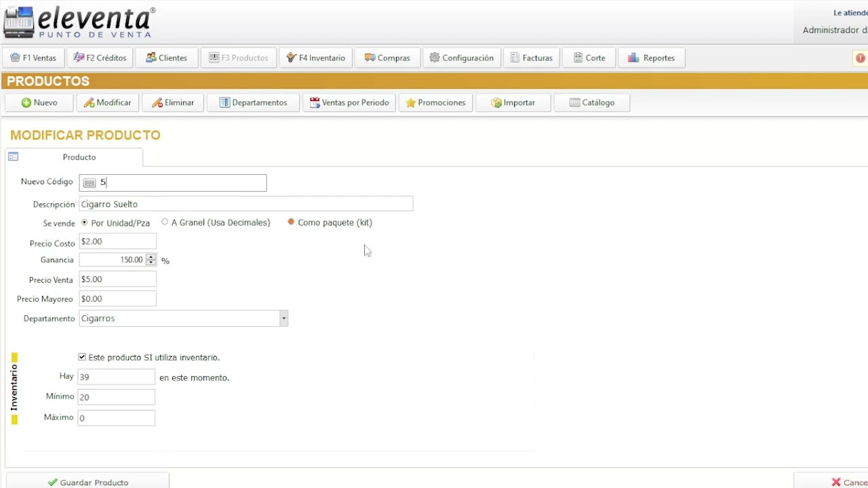Open the F2 Créditos section
868x488 pixels.
[100, 58]
